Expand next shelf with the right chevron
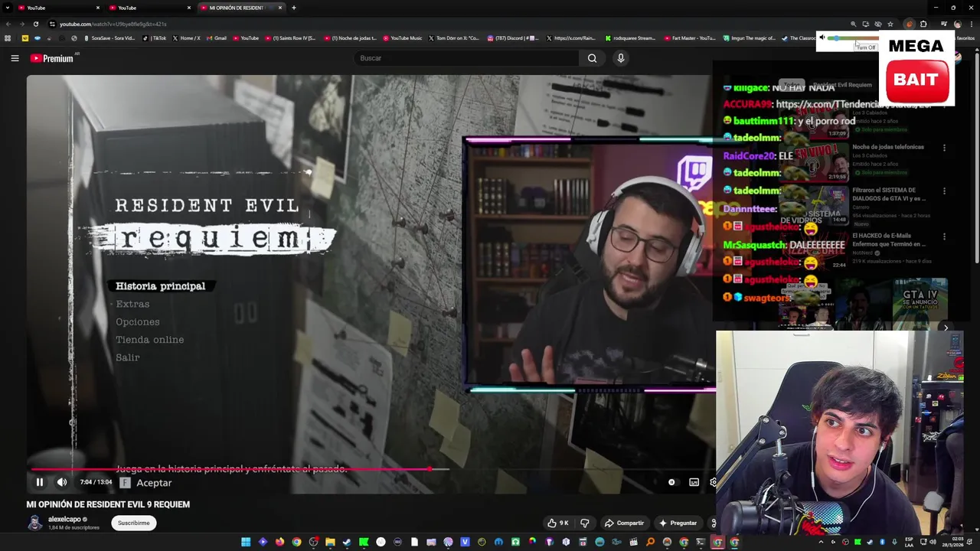The width and height of the screenshot is (980, 551). tap(946, 328)
